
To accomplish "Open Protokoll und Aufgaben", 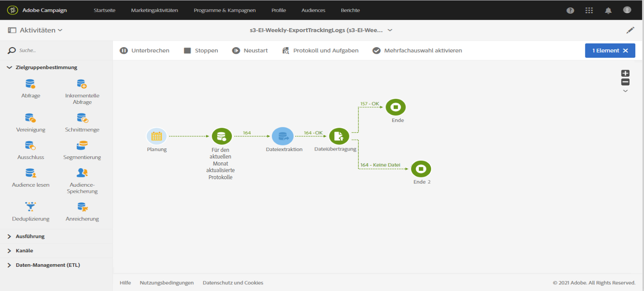I will pos(320,51).
